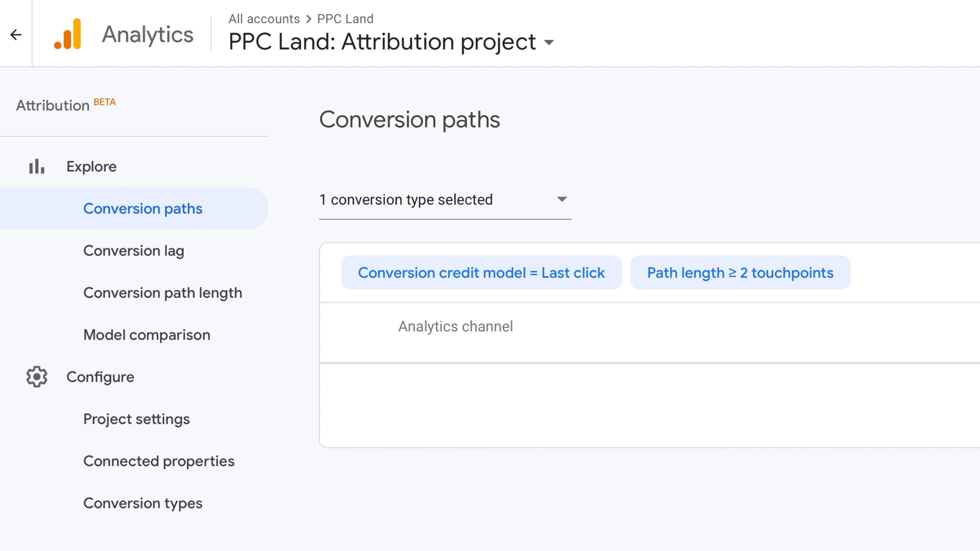Open Project settings page
The image size is (980, 551).
(136, 419)
